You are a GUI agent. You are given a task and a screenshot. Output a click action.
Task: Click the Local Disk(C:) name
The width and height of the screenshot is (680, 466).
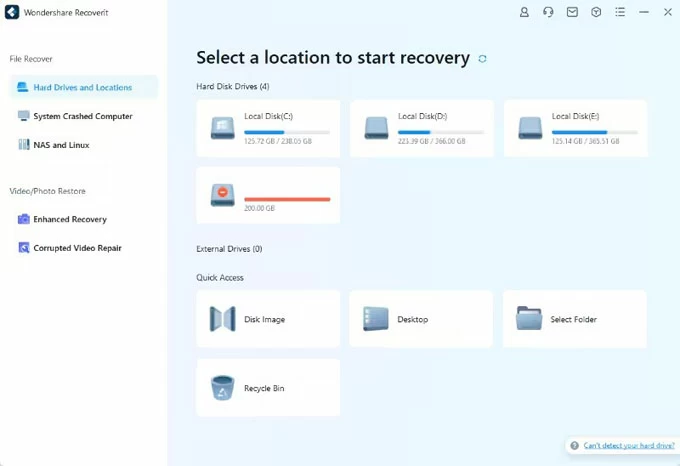[x=268, y=116]
